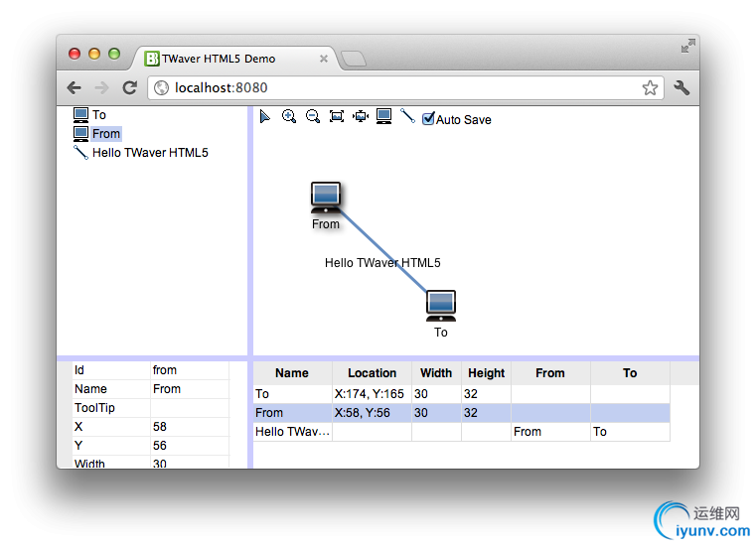Click the empty ToolTip value field
The width and height of the screenshot is (756, 547).
[190, 408]
